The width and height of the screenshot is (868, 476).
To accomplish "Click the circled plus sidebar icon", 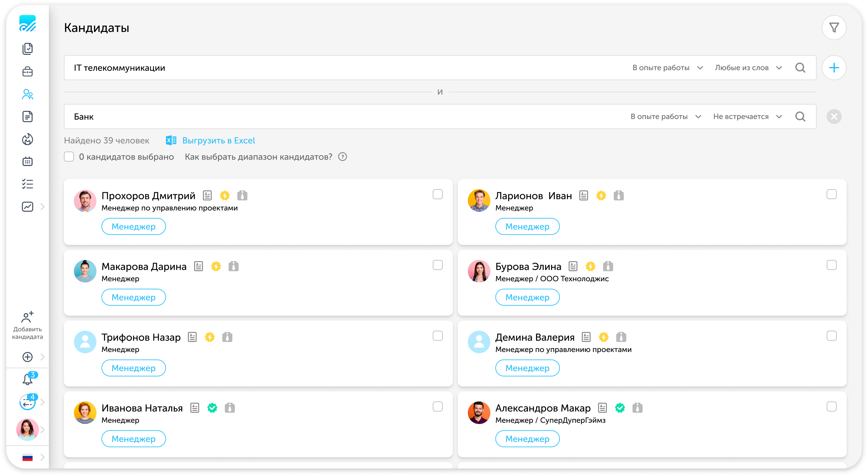I will pyautogui.click(x=28, y=357).
